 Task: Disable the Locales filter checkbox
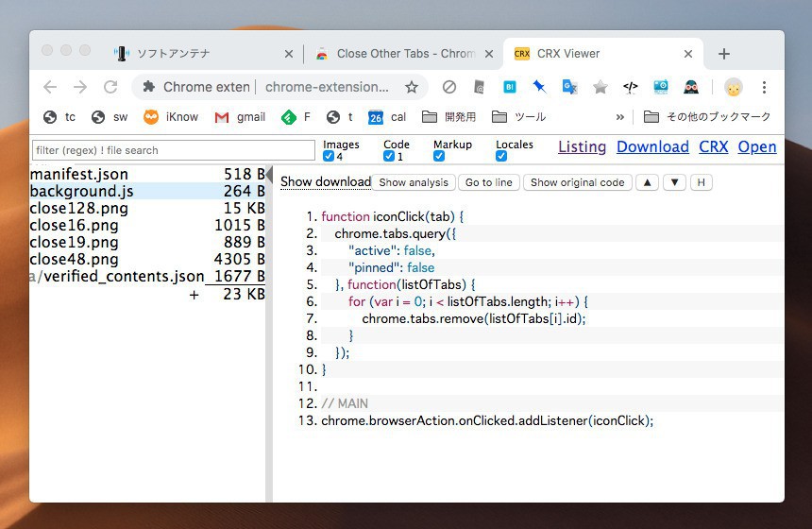pos(501,157)
